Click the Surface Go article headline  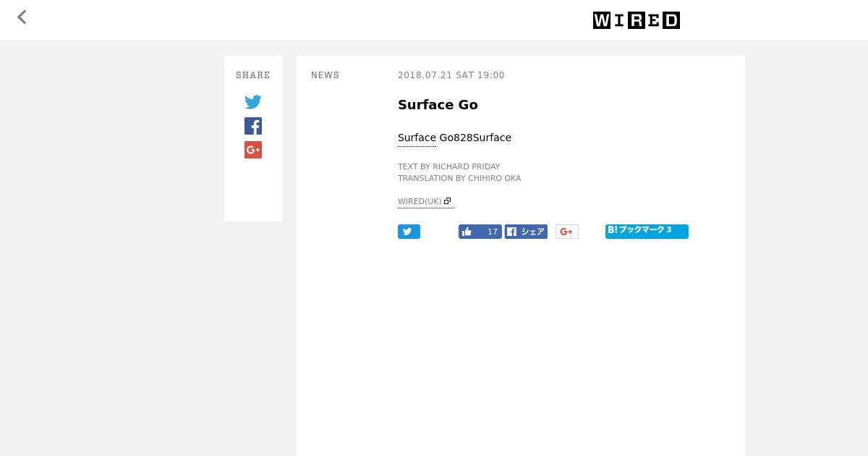[x=438, y=105]
